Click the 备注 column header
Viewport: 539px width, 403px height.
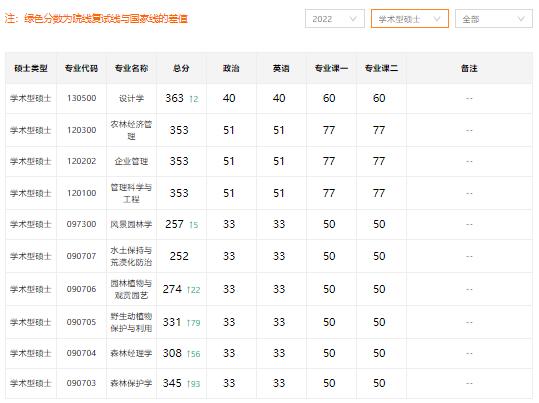469,68
